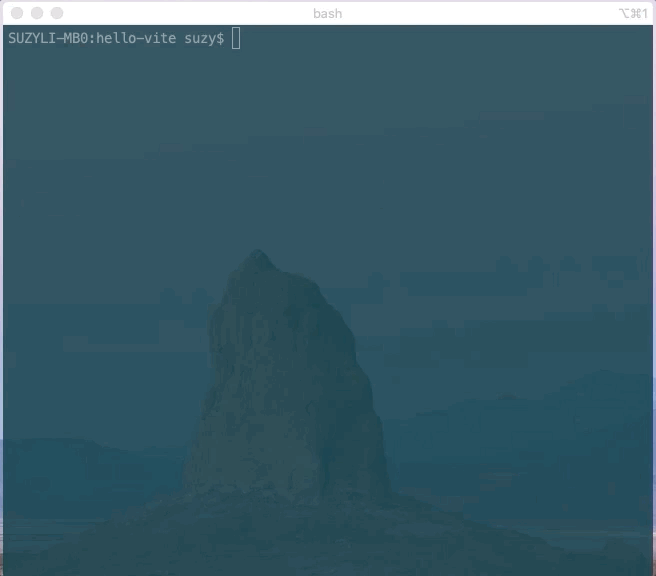656x576 pixels.
Task: Click the ⌥⌘1 shortcut indicator
Action: click(633, 14)
